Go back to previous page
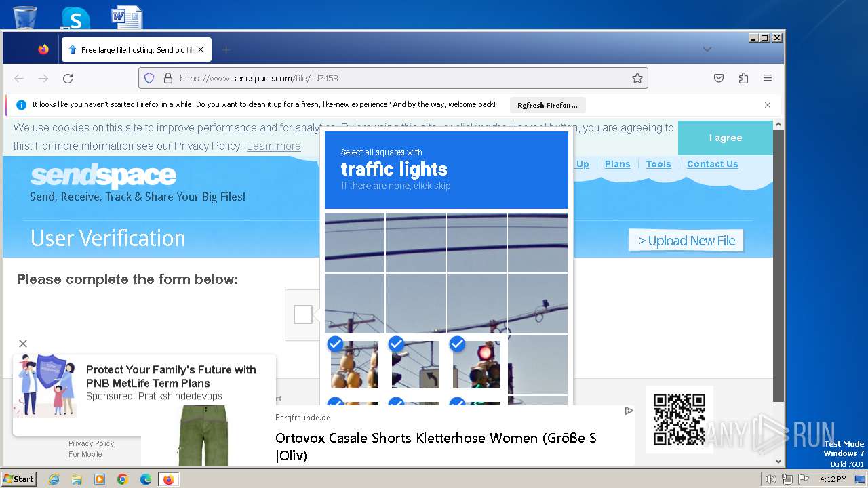Image resolution: width=868 pixels, height=488 pixels. pos(19,79)
